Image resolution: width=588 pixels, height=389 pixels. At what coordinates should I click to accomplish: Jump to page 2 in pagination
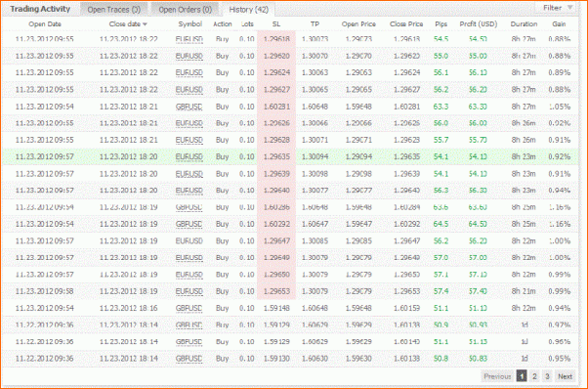pyautogui.click(x=534, y=376)
